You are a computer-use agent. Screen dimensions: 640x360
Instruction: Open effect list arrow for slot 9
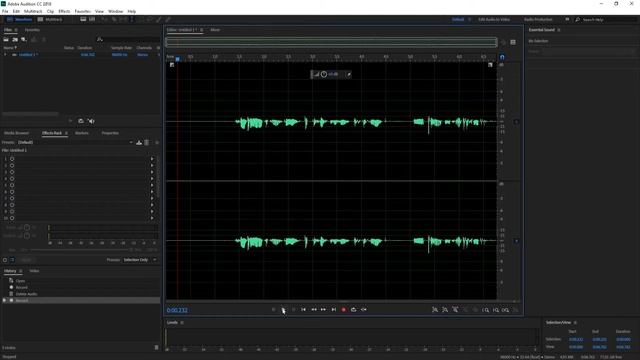(x=152, y=212)
